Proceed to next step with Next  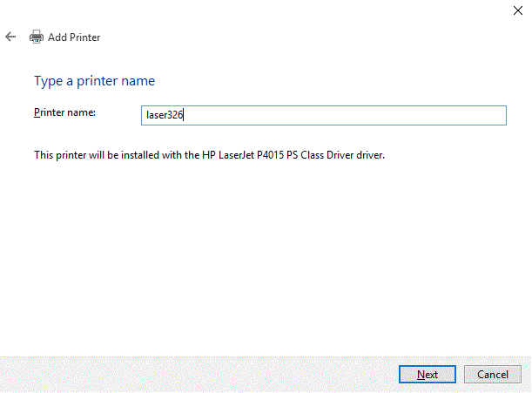pyautogui.click(x=427, y=375)
